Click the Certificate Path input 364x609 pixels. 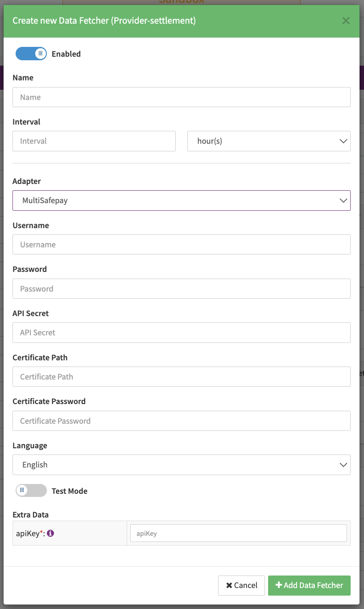(x=181, y=377)
